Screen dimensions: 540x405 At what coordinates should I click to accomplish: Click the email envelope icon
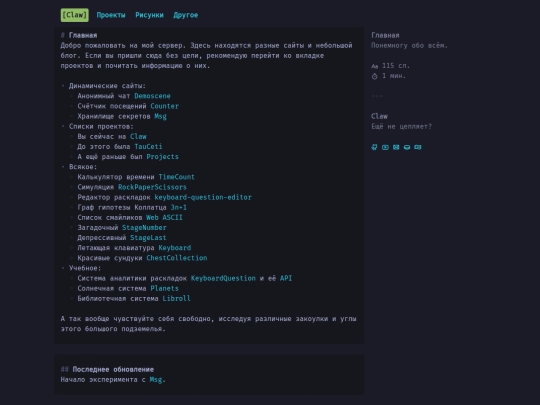tap(396, 147)
